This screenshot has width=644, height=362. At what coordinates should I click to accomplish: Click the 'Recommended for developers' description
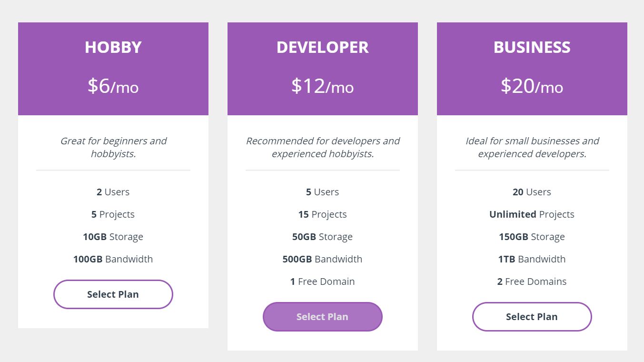pyautogui.click(x=323, y=147)
